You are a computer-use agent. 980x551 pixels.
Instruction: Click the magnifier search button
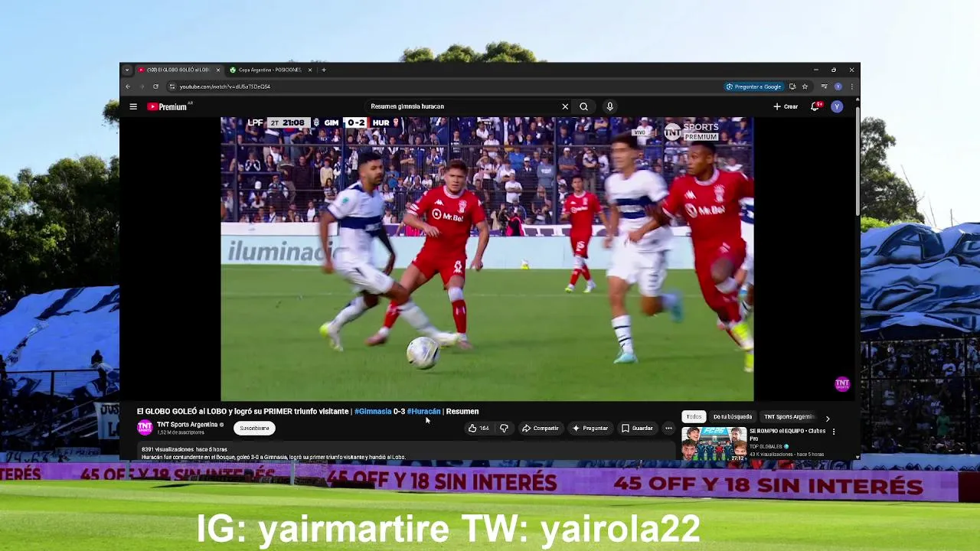(583, 106)
